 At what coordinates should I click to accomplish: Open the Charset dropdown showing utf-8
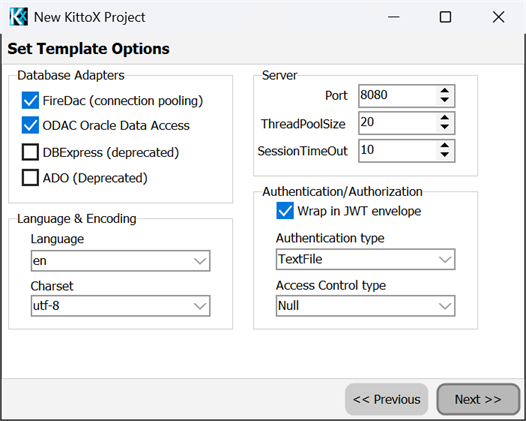[x=120, y=306]
